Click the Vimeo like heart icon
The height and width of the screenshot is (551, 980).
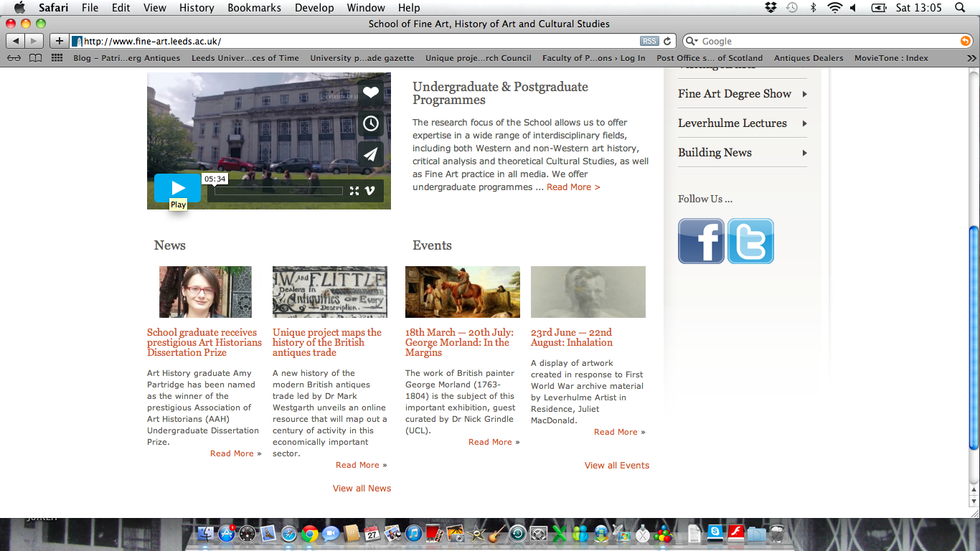tap(370, 93)
